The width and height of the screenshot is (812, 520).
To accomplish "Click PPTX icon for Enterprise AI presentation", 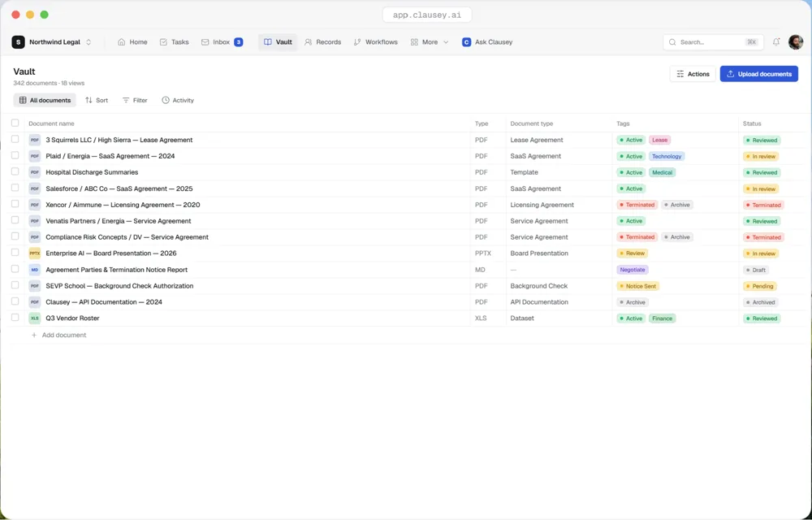I will [35, 253].
